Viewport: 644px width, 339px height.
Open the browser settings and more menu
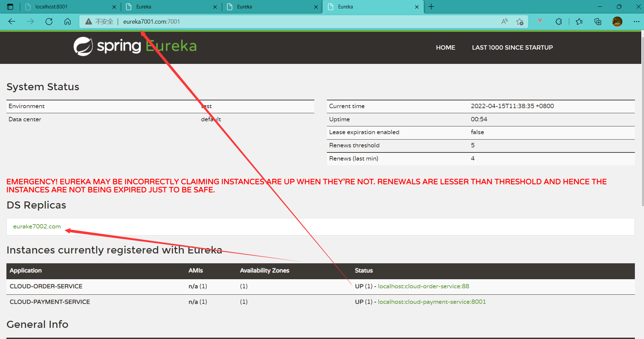tap(636, 22)
